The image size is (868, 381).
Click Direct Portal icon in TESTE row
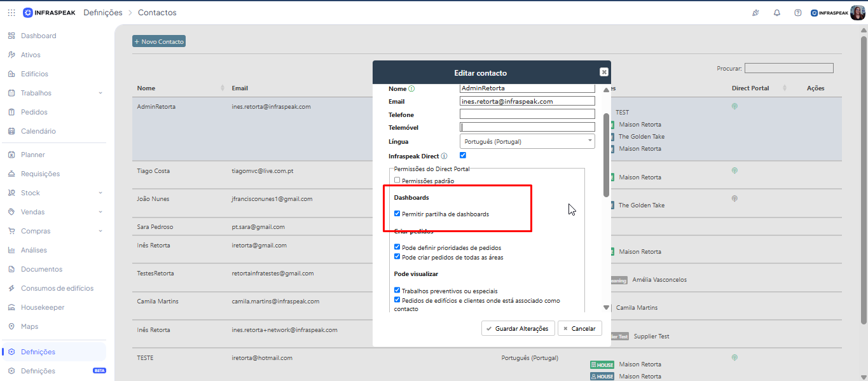click(x=734, y=357)
